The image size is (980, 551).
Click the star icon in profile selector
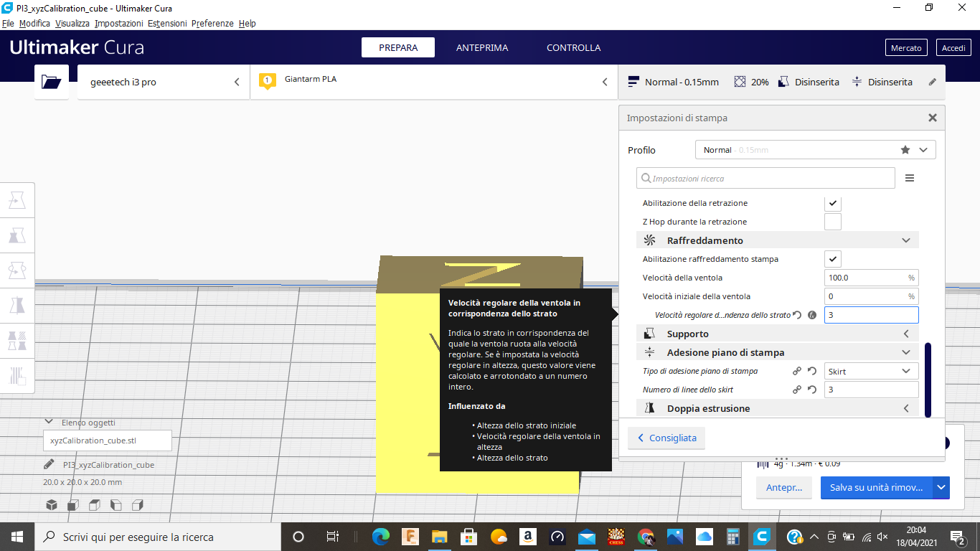coord(905,150)
